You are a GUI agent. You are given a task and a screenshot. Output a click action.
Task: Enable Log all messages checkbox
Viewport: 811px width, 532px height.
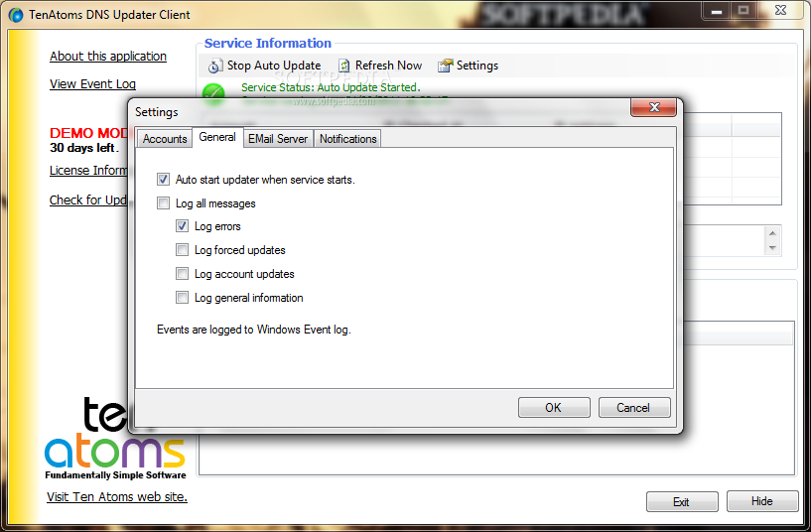pyautogui.click(x=163, y=203)
